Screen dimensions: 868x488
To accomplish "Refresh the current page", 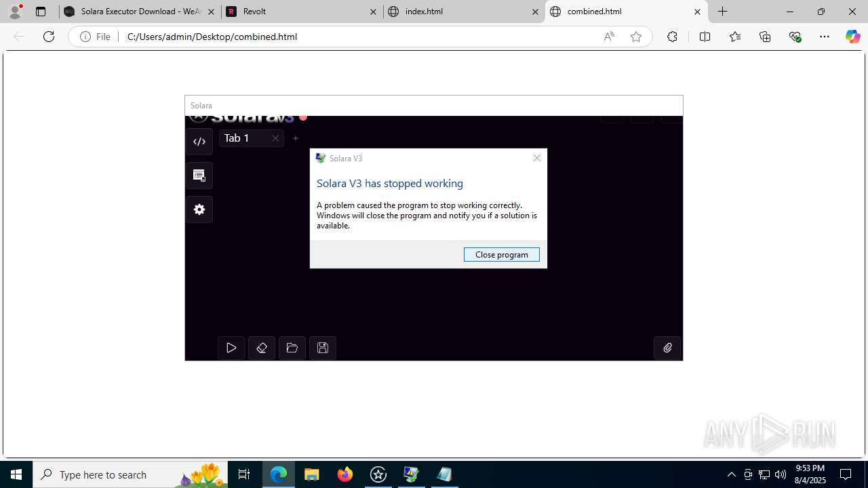I will (x=49, y=37).
